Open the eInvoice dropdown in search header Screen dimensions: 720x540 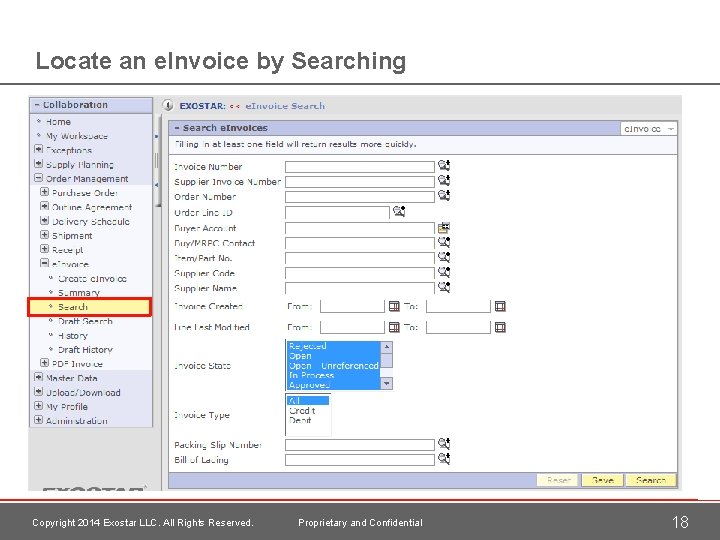(648, 129)
